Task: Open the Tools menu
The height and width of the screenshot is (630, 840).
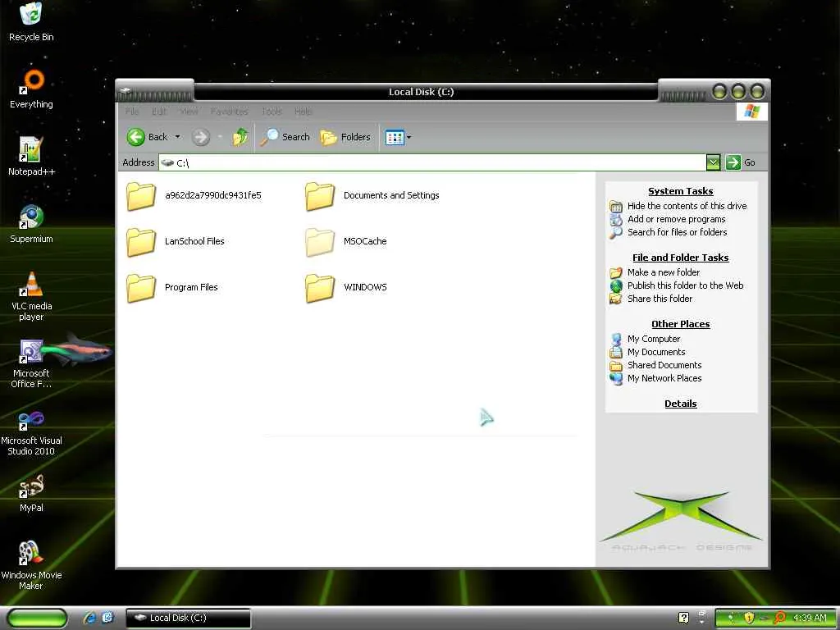Action: point(272,112)
